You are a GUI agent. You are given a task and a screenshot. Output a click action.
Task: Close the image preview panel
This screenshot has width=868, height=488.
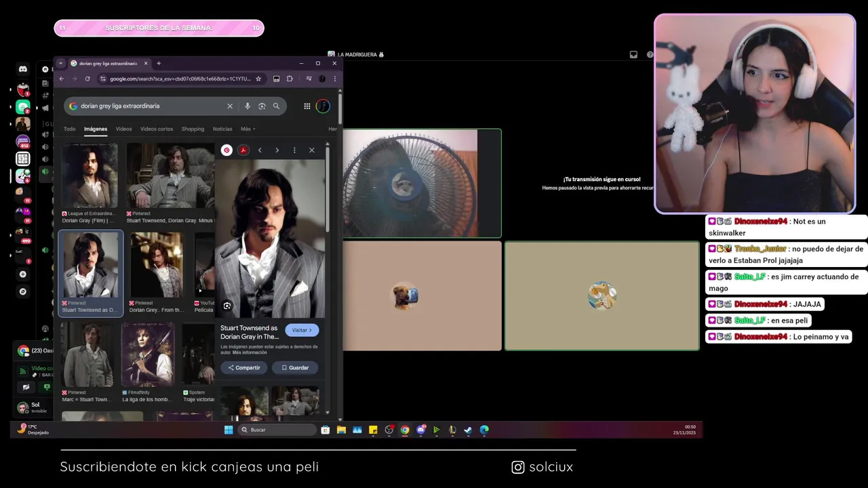click(312, 150)
